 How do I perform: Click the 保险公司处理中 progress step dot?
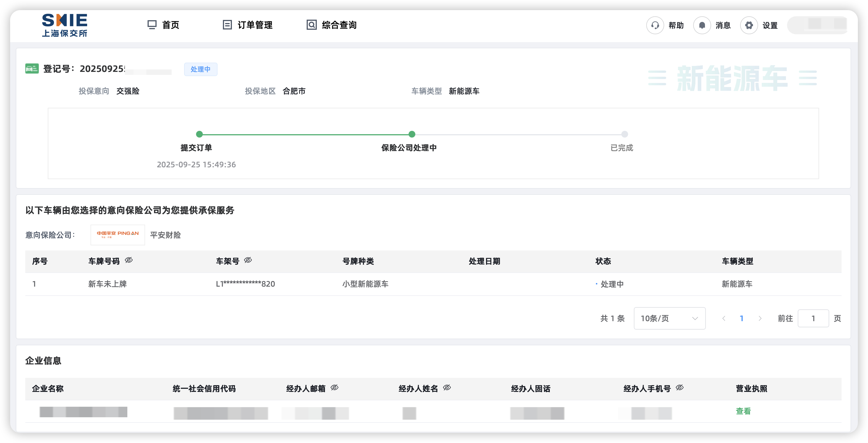[412, 134]
